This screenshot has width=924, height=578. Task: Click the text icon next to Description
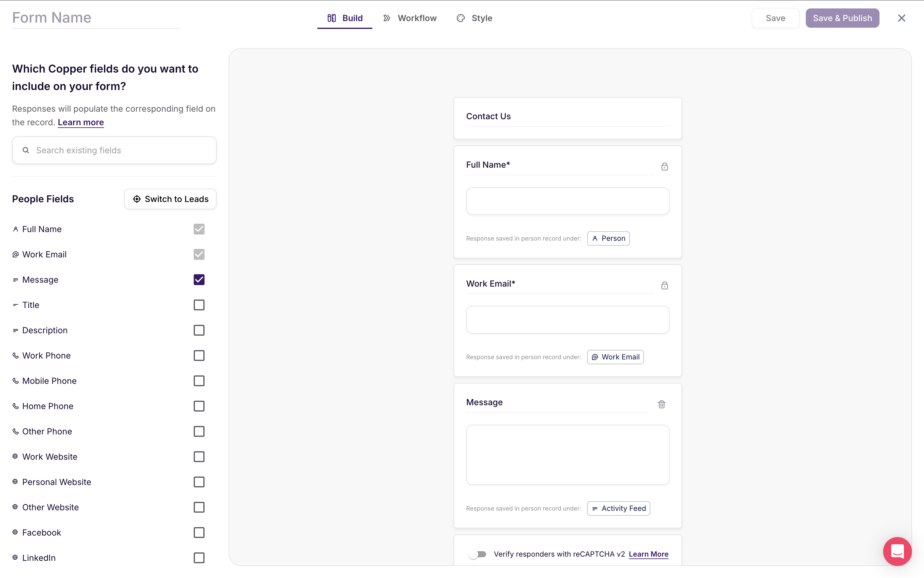pos(15,330)
